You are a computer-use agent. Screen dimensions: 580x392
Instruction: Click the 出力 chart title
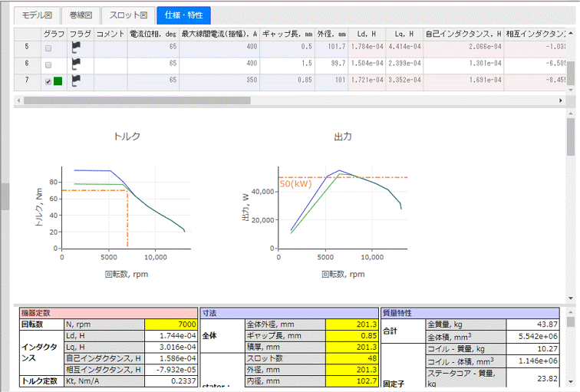click(x=343, y=137)
